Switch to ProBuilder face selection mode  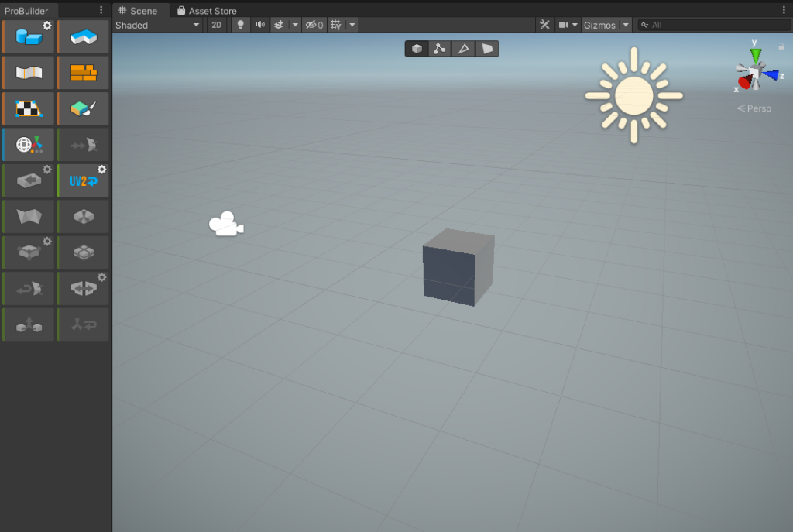[x=487, y=49]
